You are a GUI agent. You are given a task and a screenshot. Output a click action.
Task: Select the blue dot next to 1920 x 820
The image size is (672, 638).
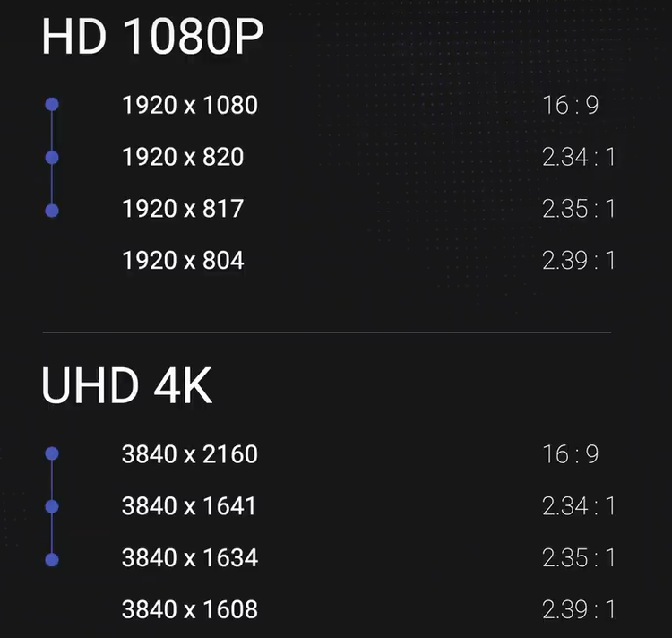point(52,157)
